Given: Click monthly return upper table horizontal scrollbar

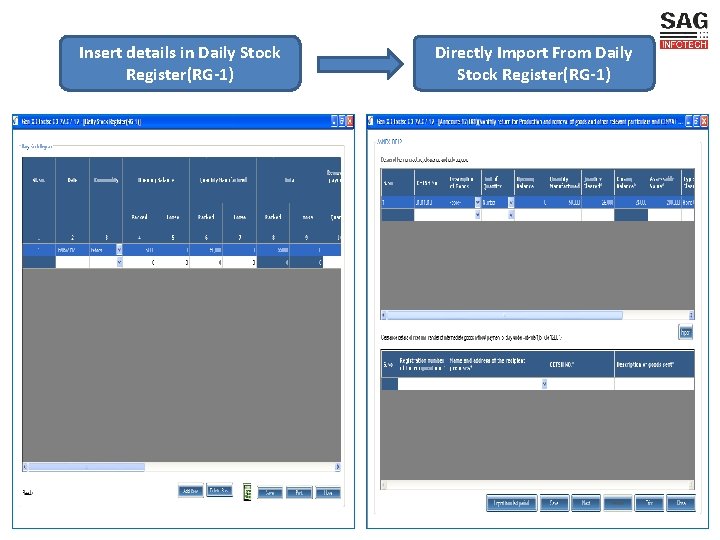Looking at the screenshot, I should point(505,315).
